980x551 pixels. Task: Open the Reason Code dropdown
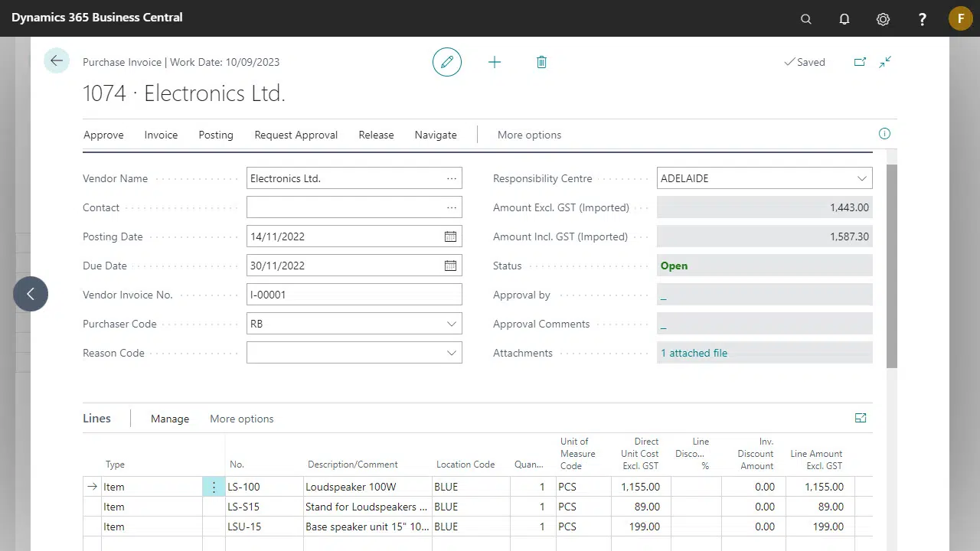(452, 352)
